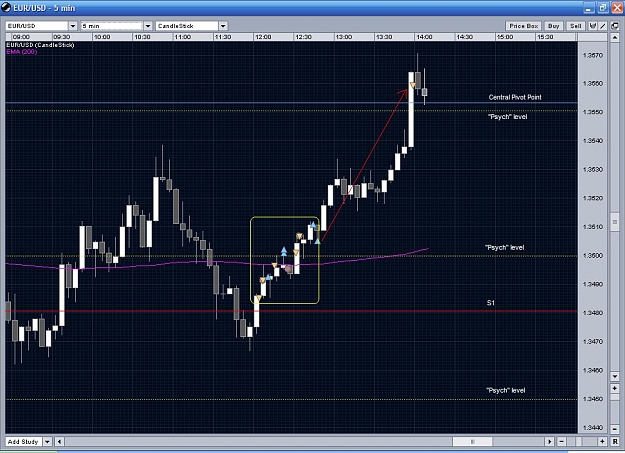Viewport: 625px width, 453px height.
Task: Click the 12:00 time axis label
Action: pyautogui.click(x=263, y=37)
